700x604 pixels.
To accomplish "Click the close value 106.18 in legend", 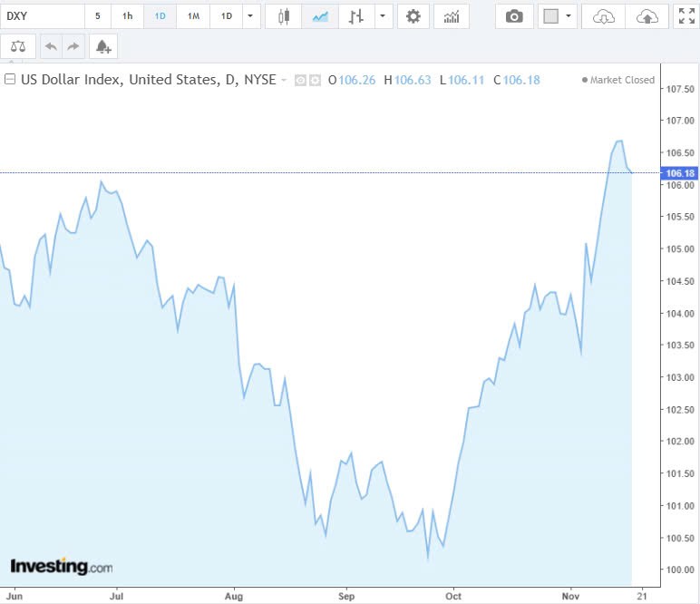I will pos(521,81).
